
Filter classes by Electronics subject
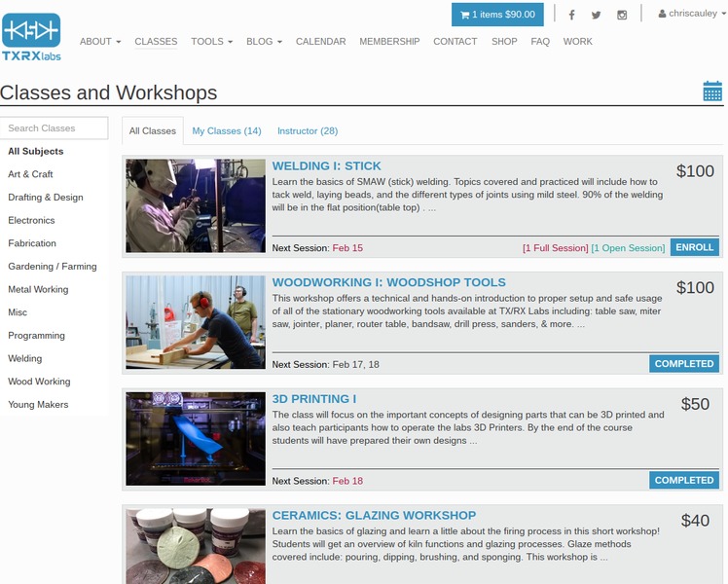(31, 221)
